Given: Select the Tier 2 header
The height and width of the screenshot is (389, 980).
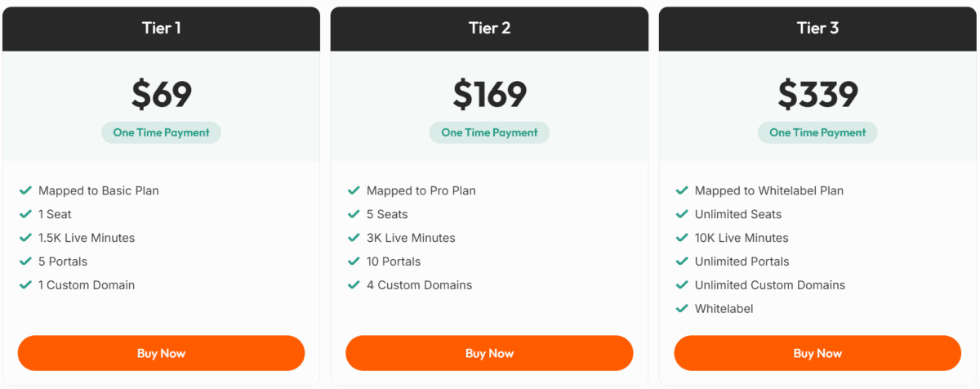Looking at the screenshot, I should coord(489,29).
